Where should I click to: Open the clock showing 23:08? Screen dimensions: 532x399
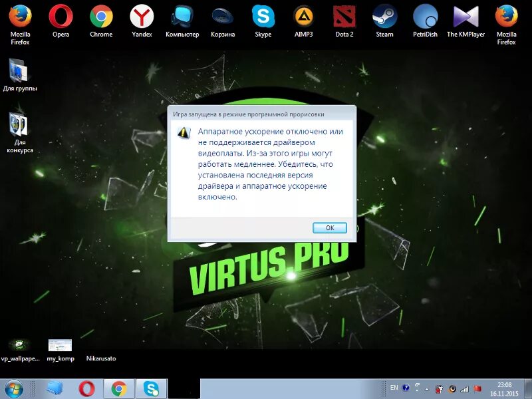click(504, 389)
